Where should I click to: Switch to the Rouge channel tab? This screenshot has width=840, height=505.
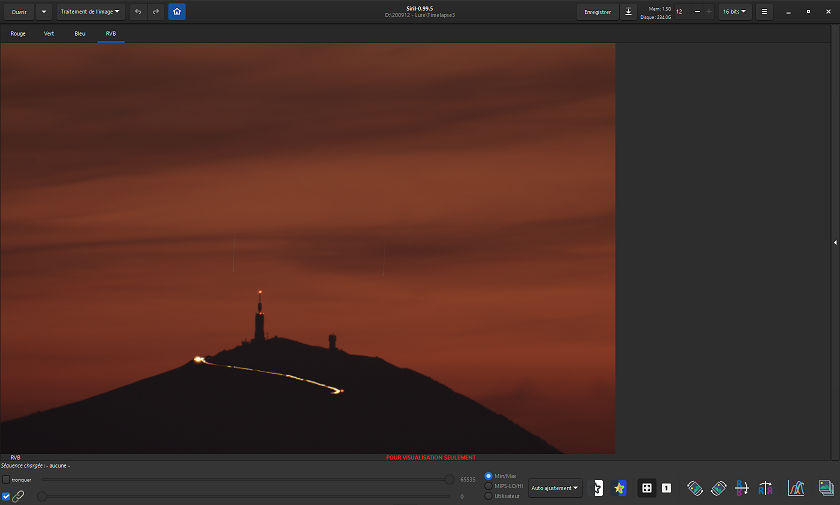(x=18, y=34)
